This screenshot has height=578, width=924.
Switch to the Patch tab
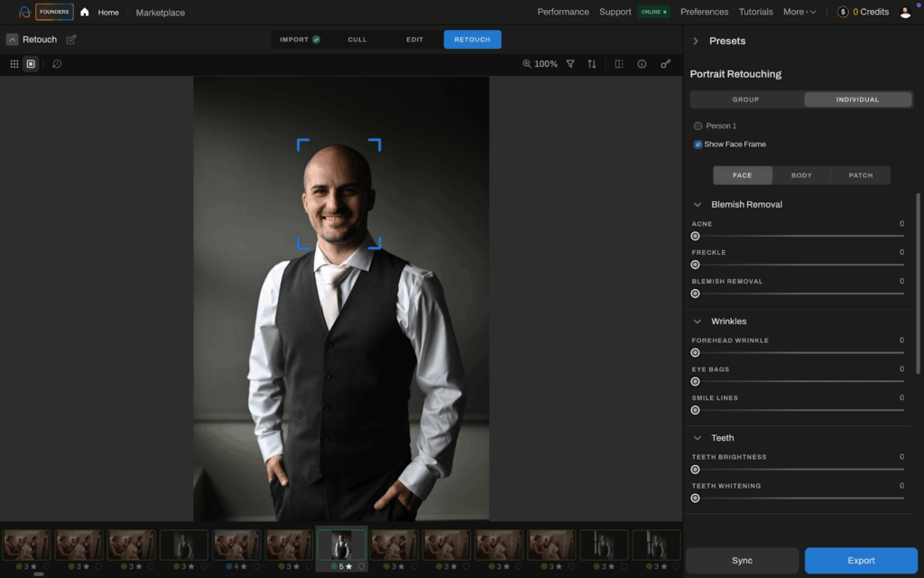(x=861, y=175)
